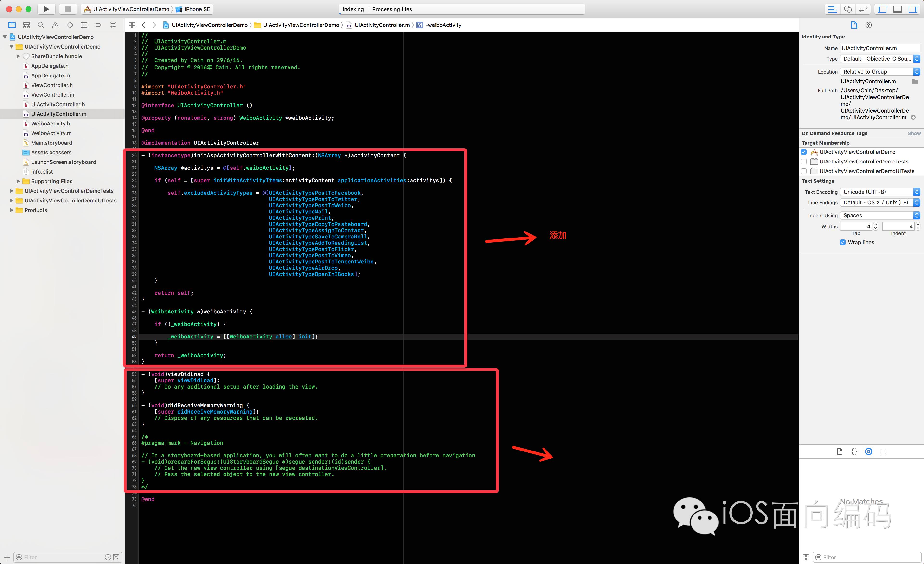Open the Quick Help inspector icon
Screen dimensions: 924x564
coord(868,25)
